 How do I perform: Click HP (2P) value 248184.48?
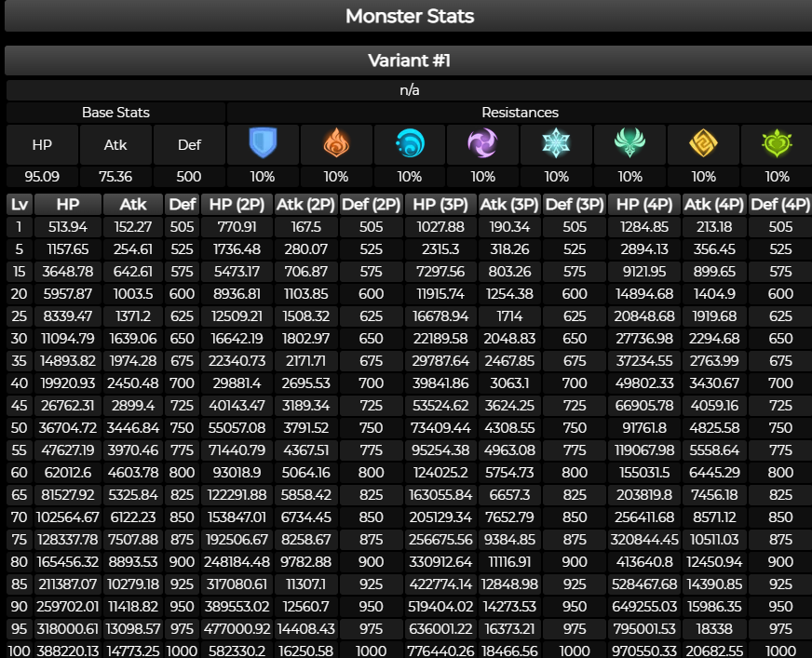coord(237,561)
